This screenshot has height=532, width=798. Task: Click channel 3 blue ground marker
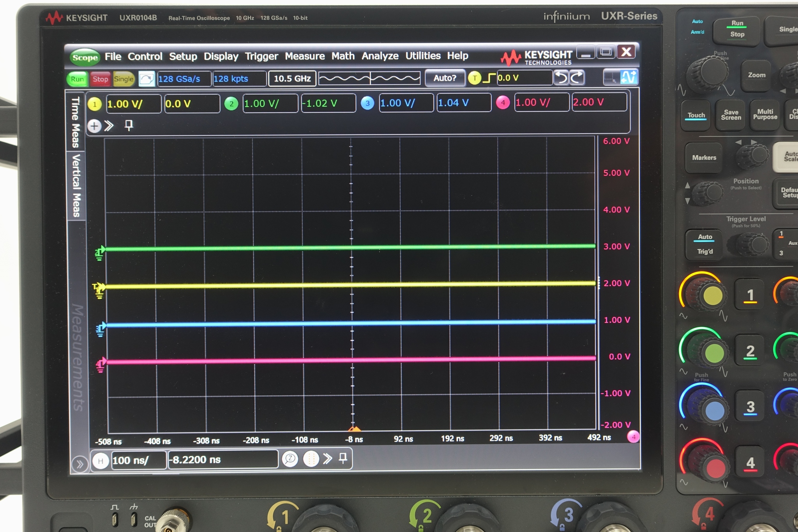[x=101, y=329]
